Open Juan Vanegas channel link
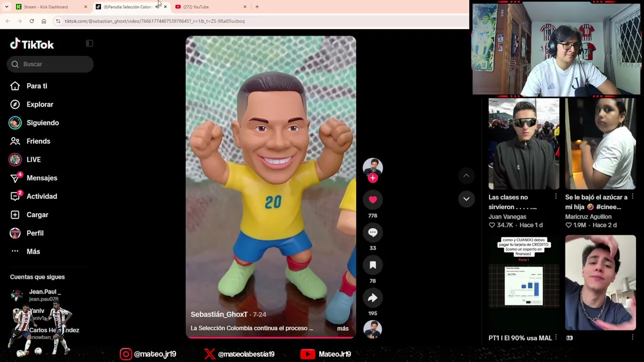Image resolution: width=644 pixels, height=362 pixels. pos(507,217)
